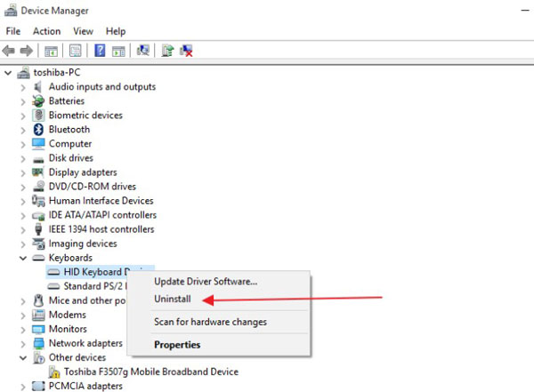Collapse the Keyboards node arrow
Viewport: 534px width, 392px height.
[23, 259]
